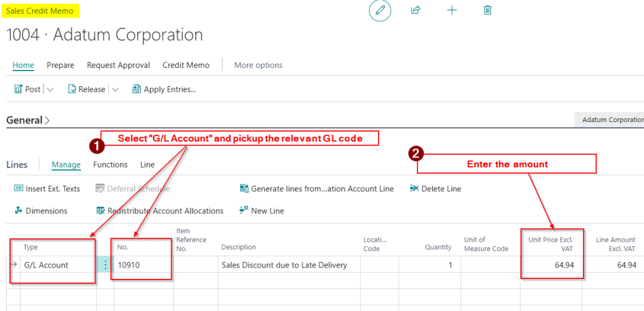Click the trash delete icon
Image resolution: width=644 pixels, height=311 pixels.
487,10
